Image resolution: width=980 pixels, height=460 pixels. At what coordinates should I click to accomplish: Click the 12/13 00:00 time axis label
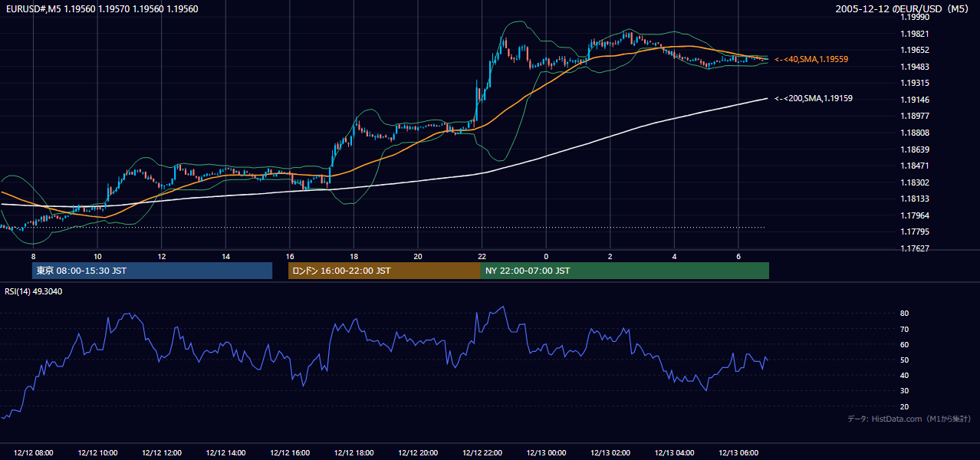tap(546, 453)
